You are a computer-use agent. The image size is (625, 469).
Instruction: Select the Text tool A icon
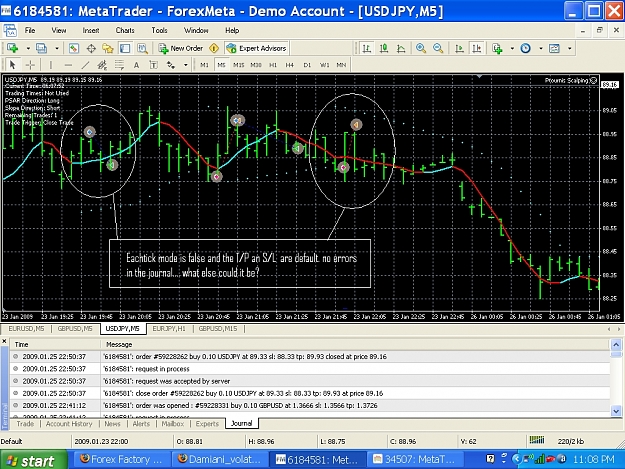(136, 65)
